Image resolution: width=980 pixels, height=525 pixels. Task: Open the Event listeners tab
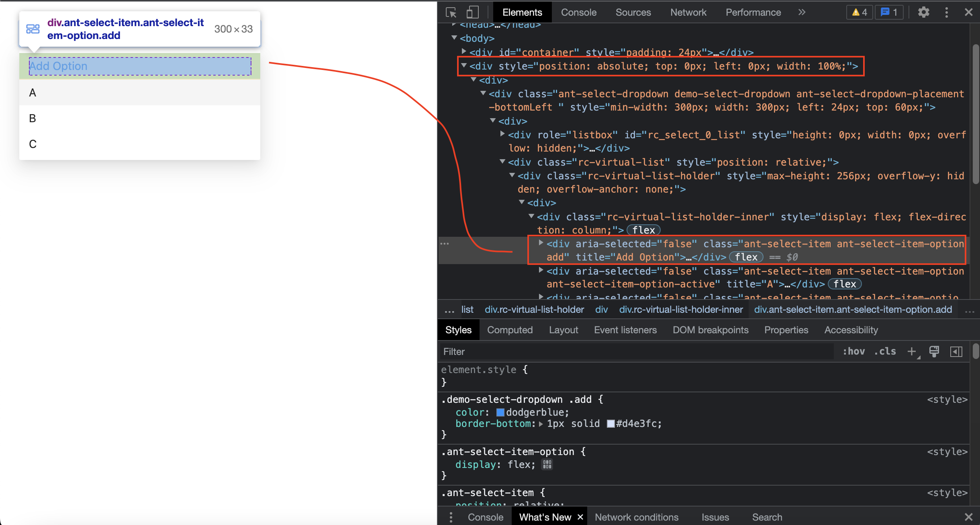(x=625, y=330)
